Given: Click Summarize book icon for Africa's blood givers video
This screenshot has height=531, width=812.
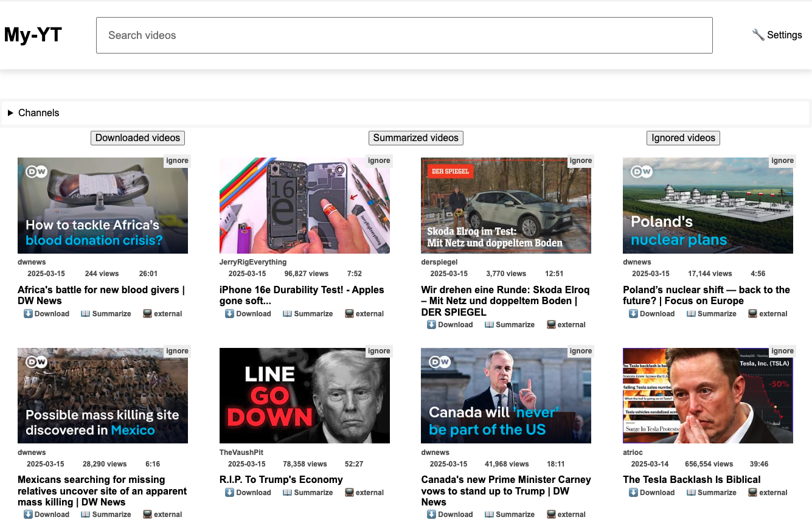Looking at the screenshot, I should click(x=85, y=314).
